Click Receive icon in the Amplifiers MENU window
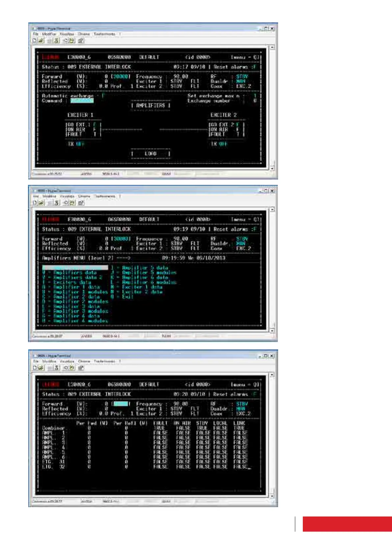The image size is (392, 554). point(72,203)
